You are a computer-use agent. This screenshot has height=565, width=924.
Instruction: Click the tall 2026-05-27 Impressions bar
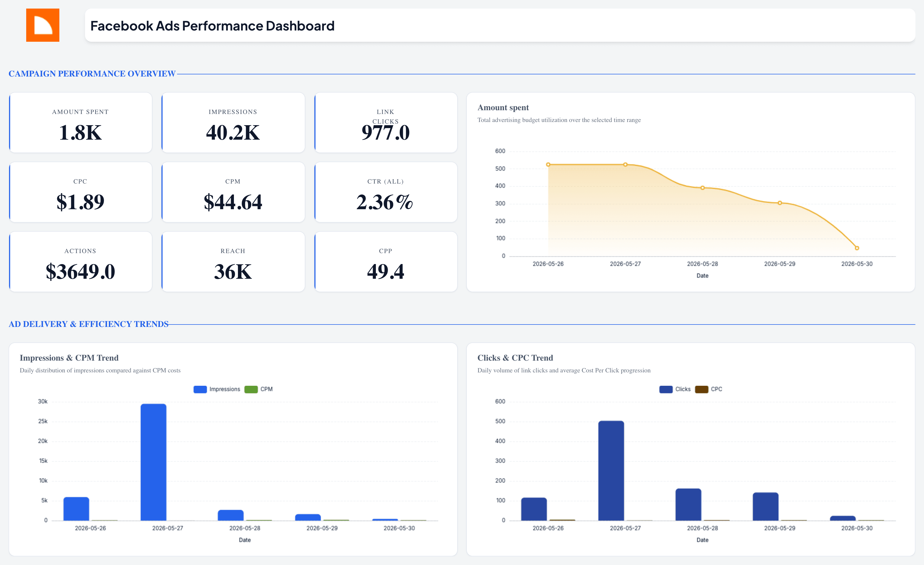pos(153,462)
